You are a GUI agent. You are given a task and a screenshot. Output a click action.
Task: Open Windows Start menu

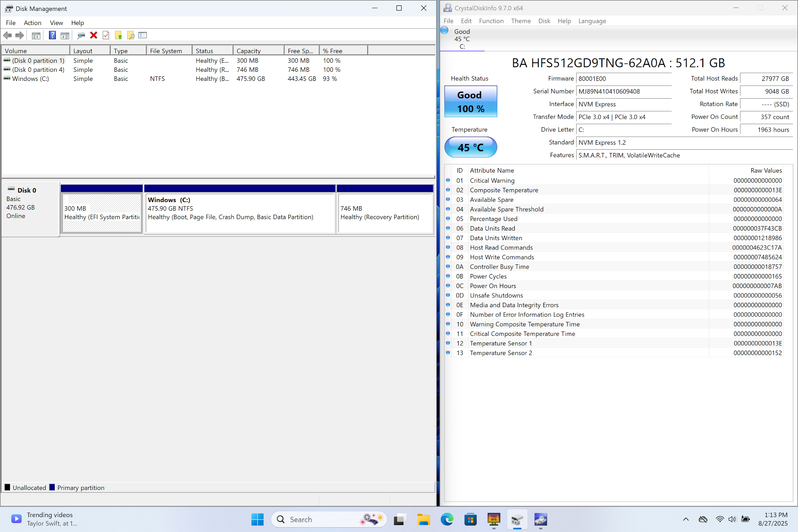click(258, 519)
